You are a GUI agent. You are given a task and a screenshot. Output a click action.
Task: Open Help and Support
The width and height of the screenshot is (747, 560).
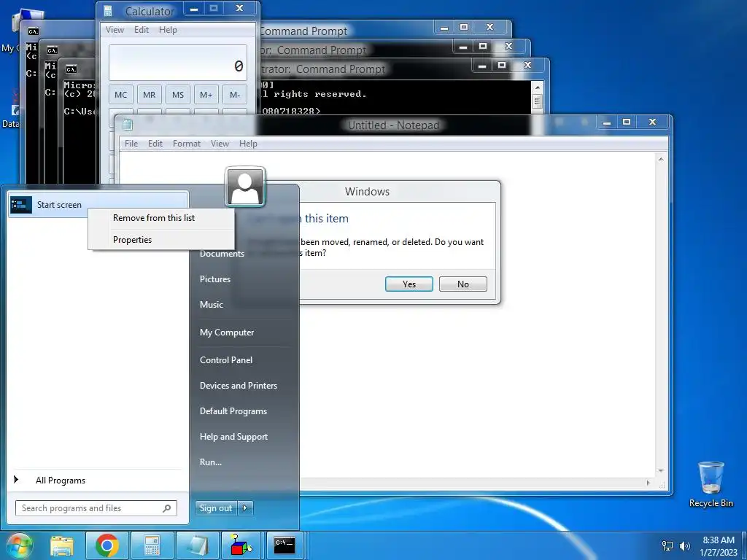pyautogui.click(x=233, y=437)
